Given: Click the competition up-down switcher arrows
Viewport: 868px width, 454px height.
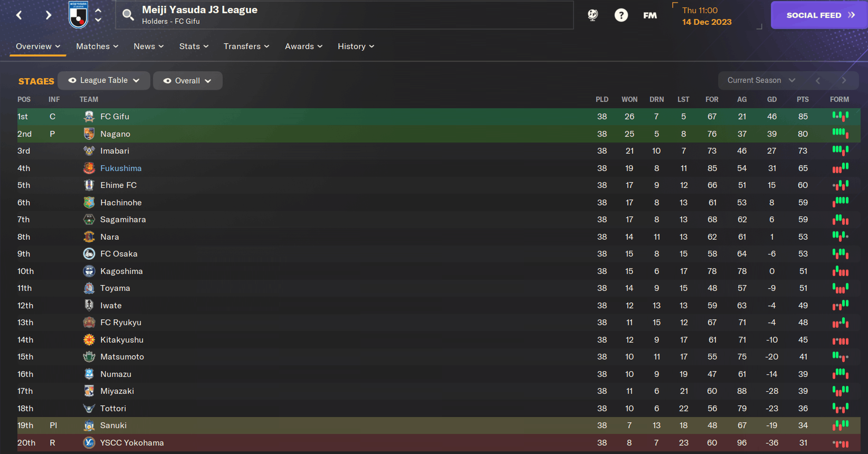Looking at the screenshot, I should [x=98, y=15].
